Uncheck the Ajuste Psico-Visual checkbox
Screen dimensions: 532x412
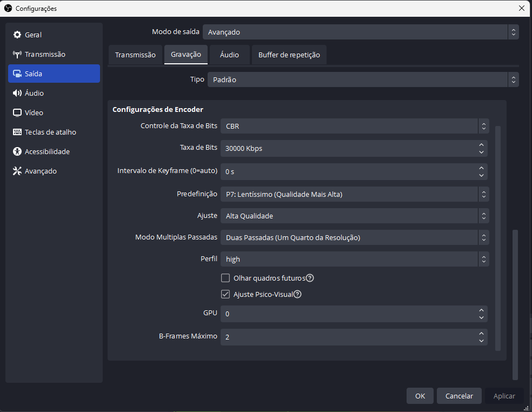[225, 294]
